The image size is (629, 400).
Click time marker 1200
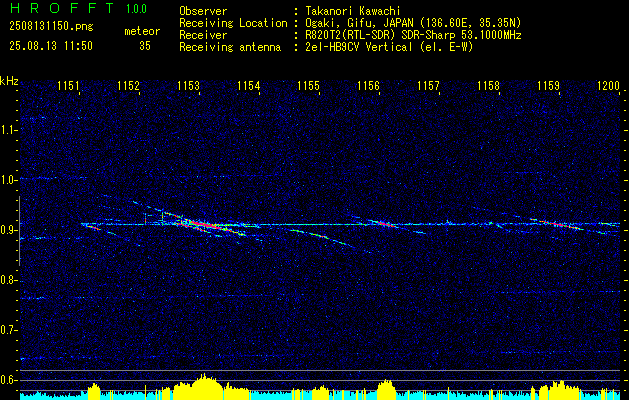609,85
